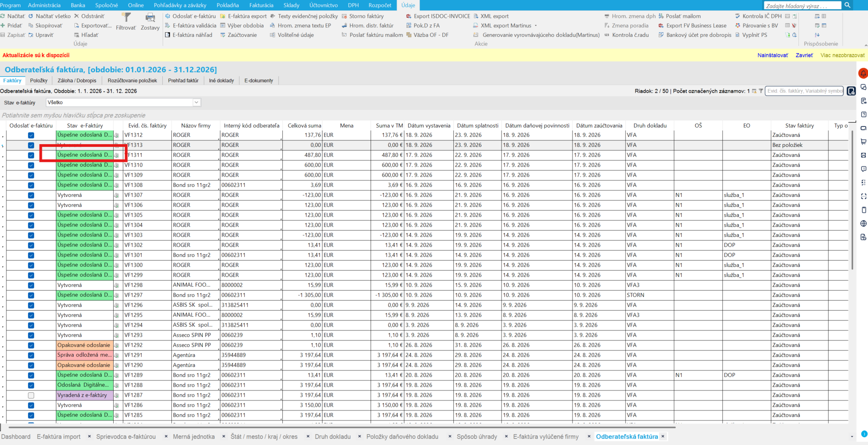Expand the Stav e-faktúry dropdown
Screen dimensions: 868x445
click(196, 103)
